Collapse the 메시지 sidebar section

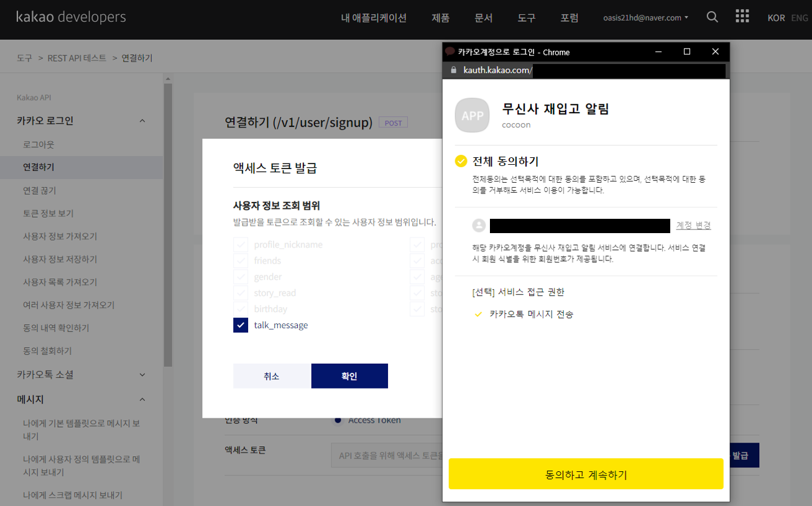pos(142,399)
